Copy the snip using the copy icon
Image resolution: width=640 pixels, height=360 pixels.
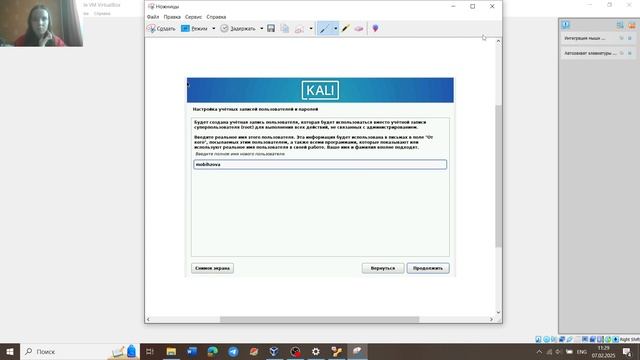(x=285, y=29)
